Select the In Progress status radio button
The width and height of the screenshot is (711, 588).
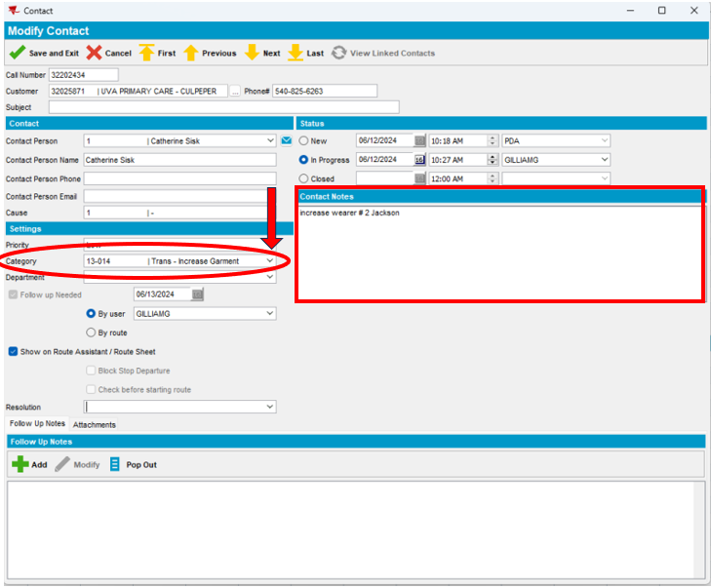point(303,160)
